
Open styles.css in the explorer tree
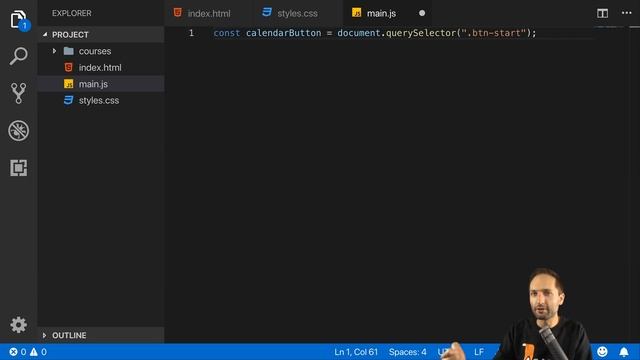pos(101,100)
